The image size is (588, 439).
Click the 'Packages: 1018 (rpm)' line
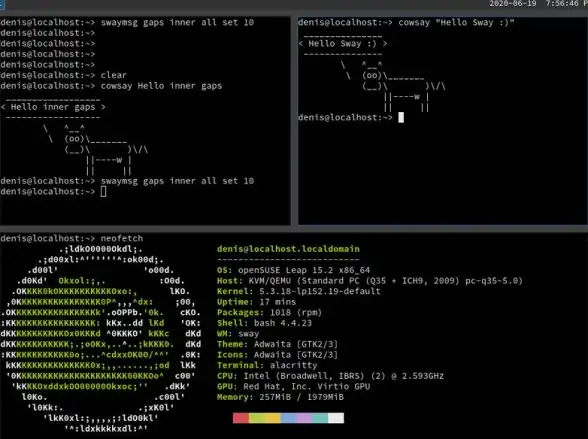(x=269, y=312)
